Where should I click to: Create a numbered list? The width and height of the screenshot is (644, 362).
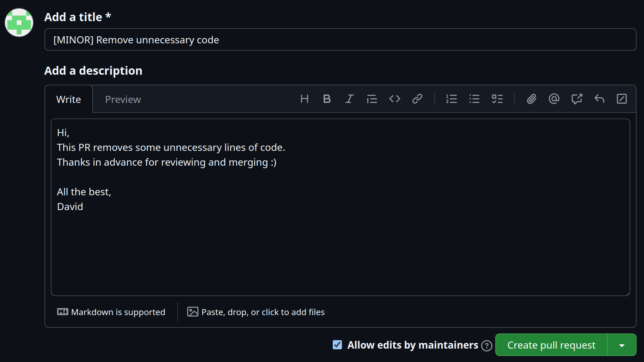(x=451, y=99)
